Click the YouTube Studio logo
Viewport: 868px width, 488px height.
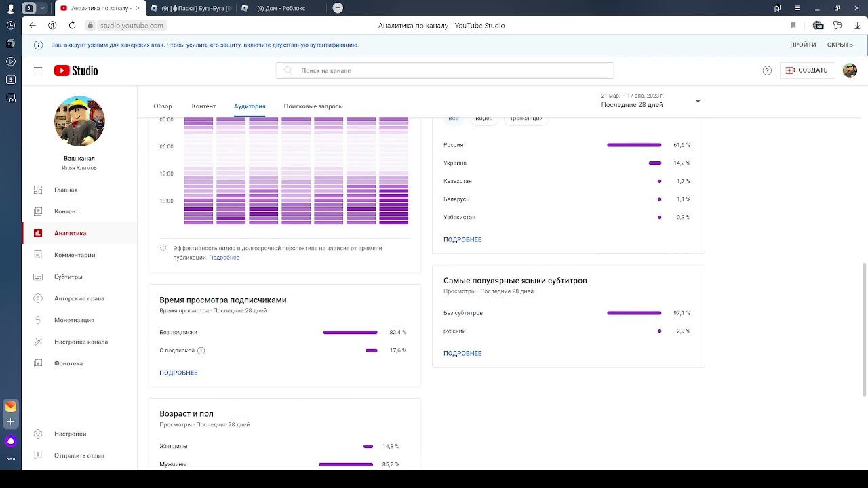(76, 70)
